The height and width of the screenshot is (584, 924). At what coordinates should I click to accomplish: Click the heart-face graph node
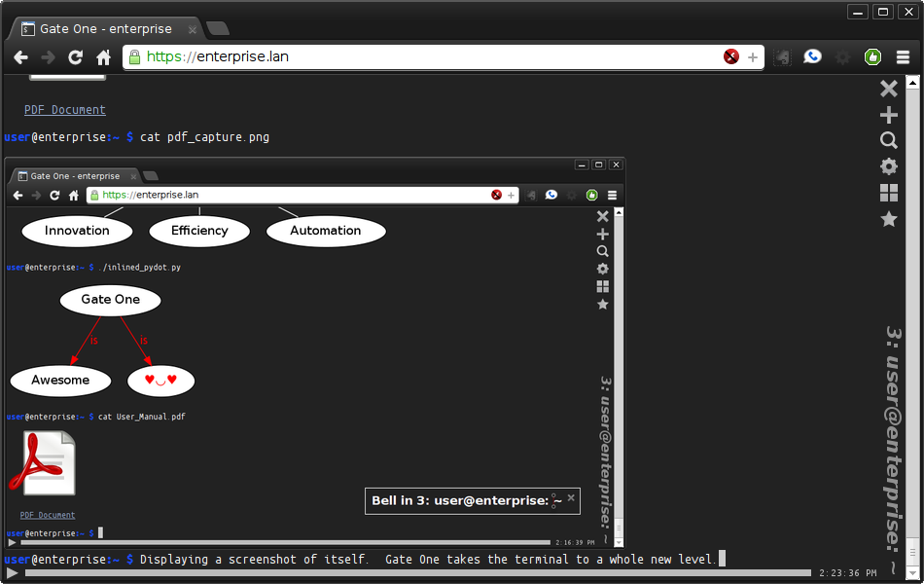pyautogui.click(x=160, y=381)
